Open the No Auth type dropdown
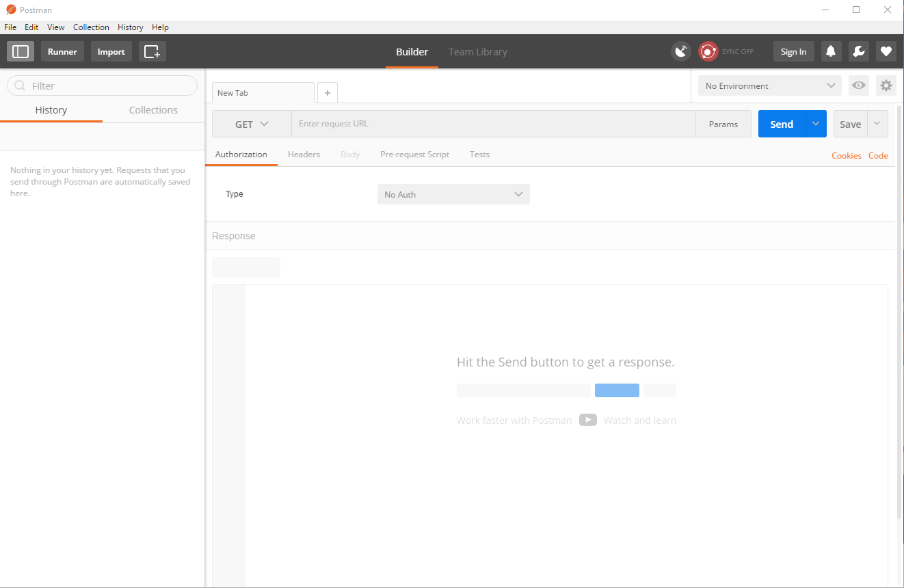904x588 pixels. (x=453, y=194)
